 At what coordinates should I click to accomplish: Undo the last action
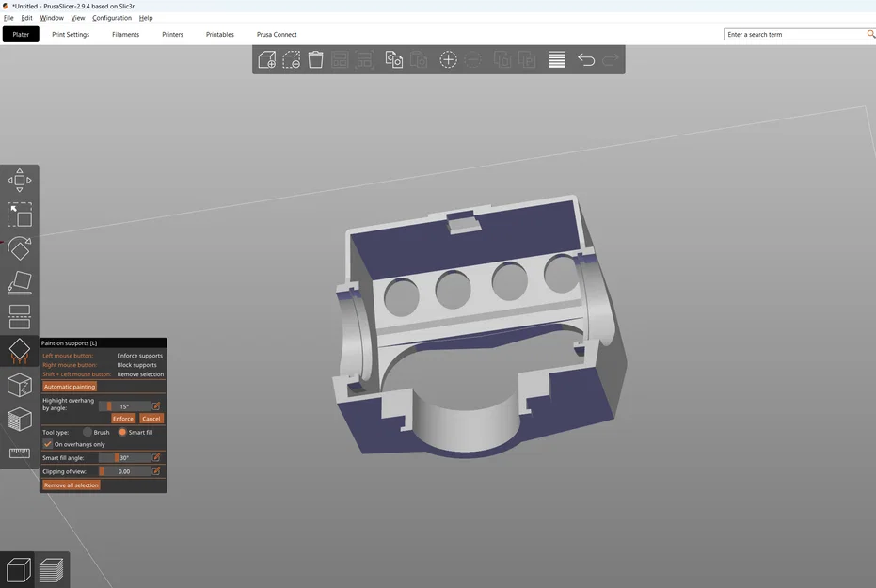(x=586, y=59)
